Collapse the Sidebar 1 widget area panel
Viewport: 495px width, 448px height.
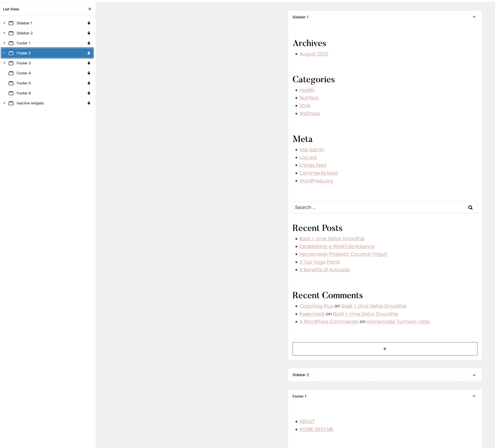[474, 17]
